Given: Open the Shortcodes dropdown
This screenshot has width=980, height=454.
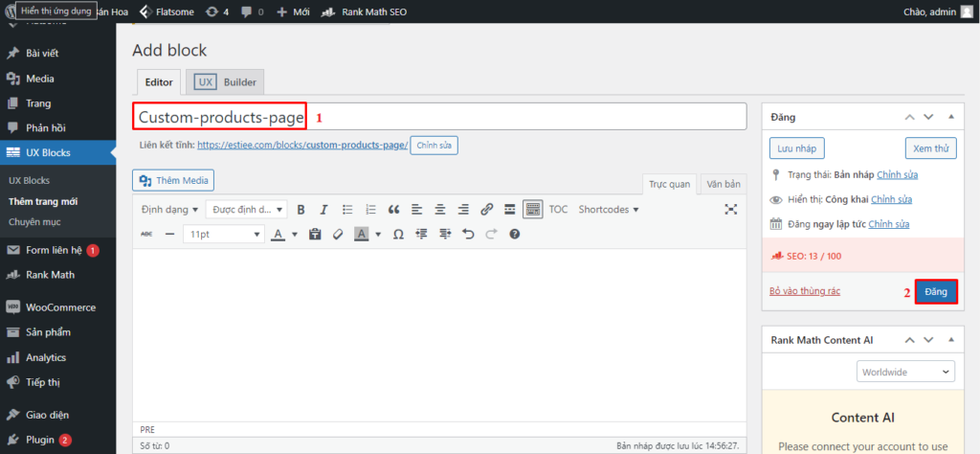Looking at the screenshot, I should (609, 210).
